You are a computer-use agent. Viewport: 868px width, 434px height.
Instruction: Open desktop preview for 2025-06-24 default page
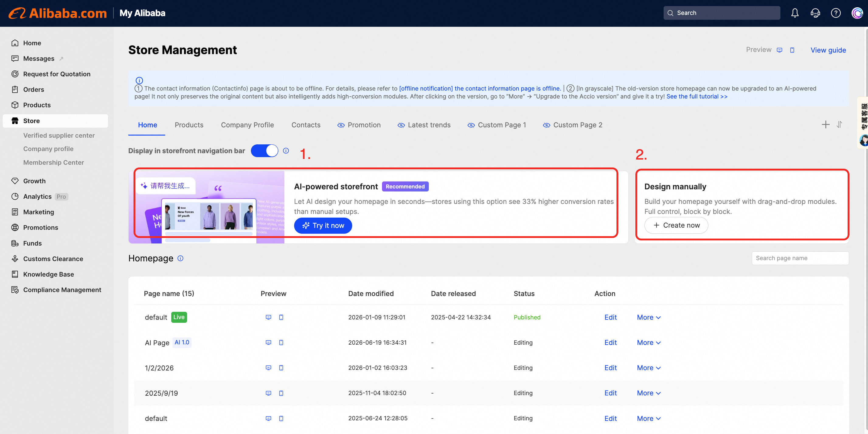[x=268, y=418]
